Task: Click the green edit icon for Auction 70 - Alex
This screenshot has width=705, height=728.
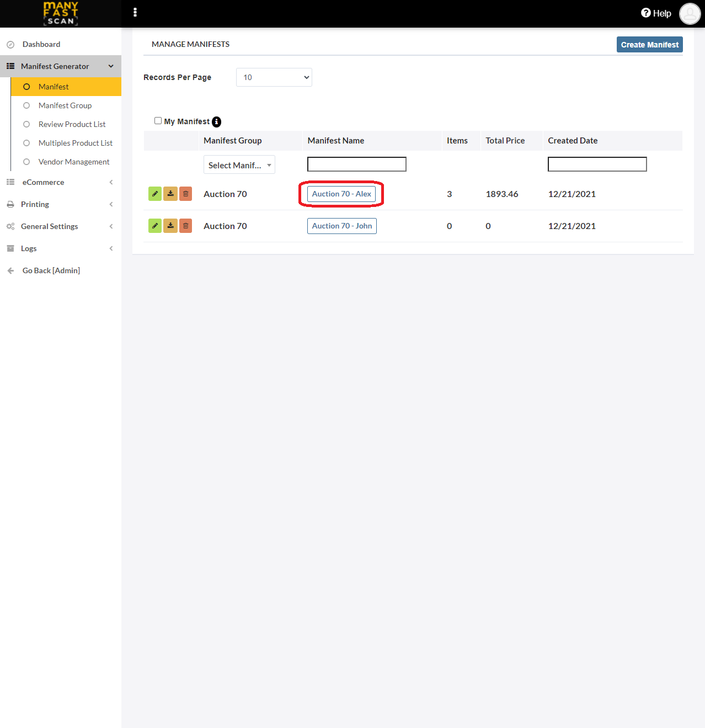Action: click(x=155, y=194)
